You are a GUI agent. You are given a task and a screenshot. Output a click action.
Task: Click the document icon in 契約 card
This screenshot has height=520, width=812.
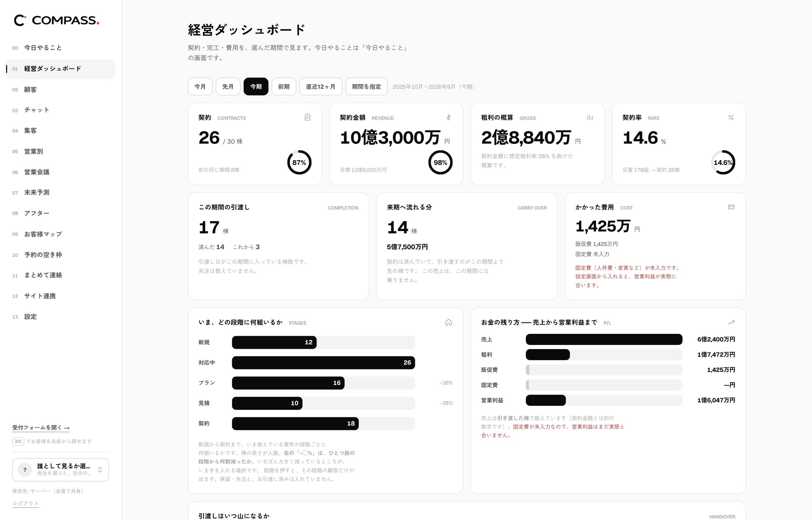pyautogui.click(x=307, y=117)
